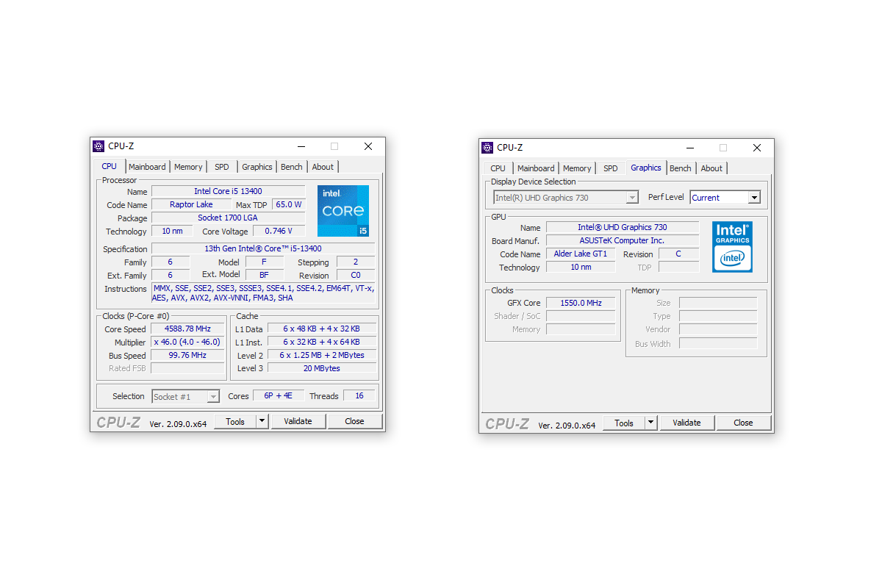Click L1 Data cache value 6 x 48 KB + 4 x 32 KB
The image size is (882, 588).
pos(321,329)
